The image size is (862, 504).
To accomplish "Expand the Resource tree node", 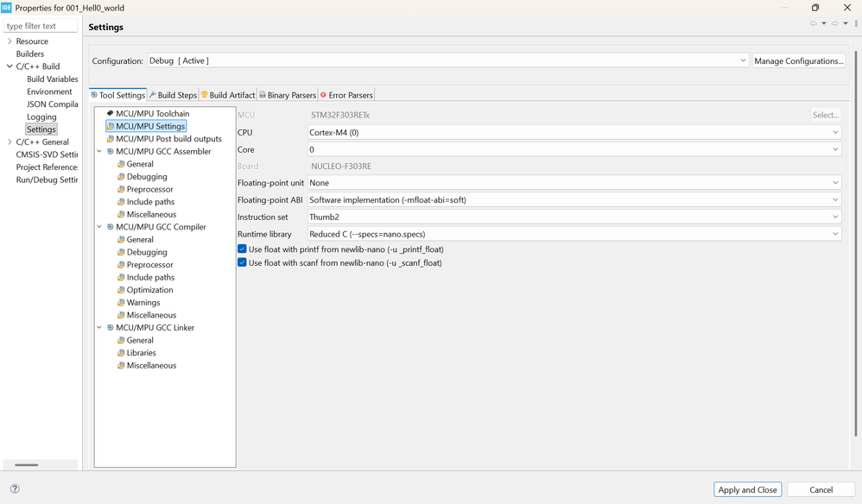I will (10, 41).
